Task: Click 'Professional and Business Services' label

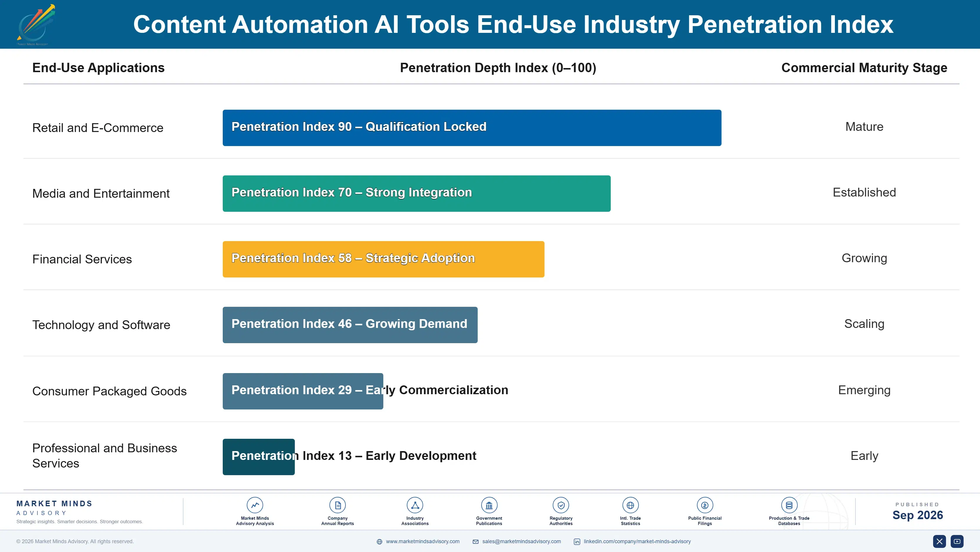Action: tap(105, 456)
